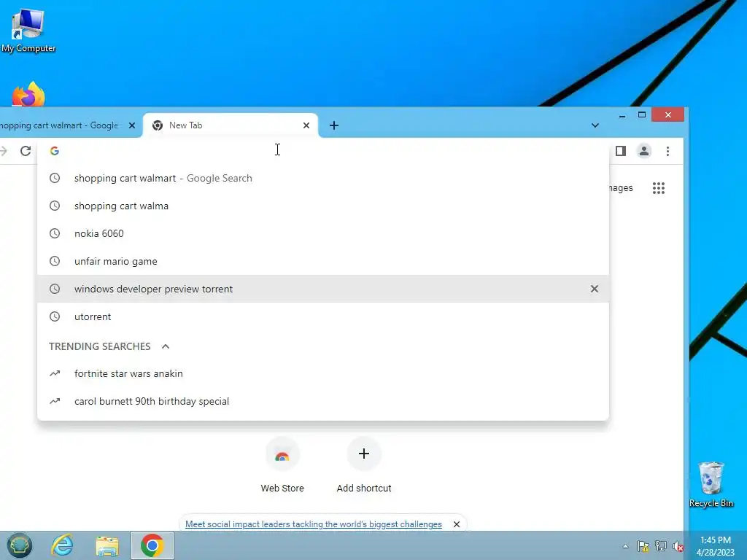Pick the 'shopping cart walma' suggestion
This screenshot has height=560, width=747.
[323, 206]
